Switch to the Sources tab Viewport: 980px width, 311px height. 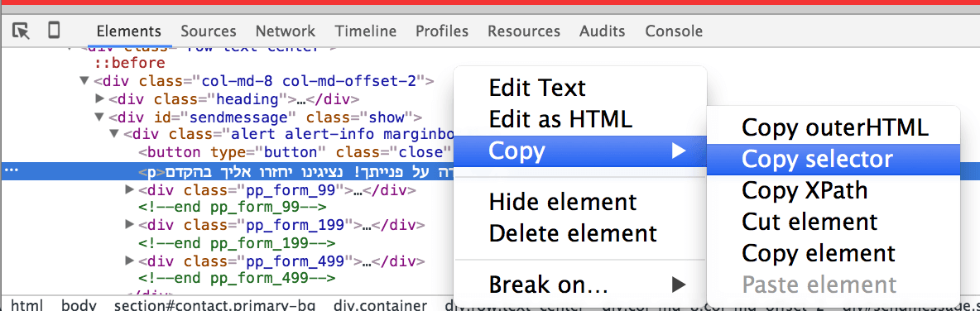point(209,31)
